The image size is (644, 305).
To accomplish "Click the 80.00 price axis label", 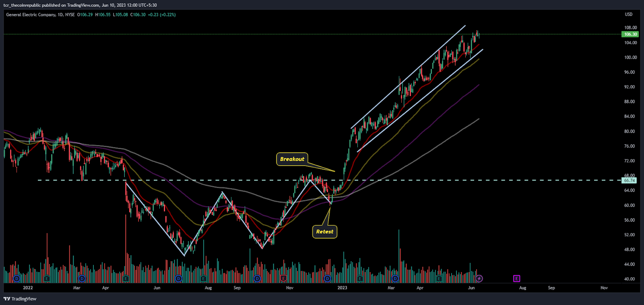I will pyautogui.click(x=630, y=131).
